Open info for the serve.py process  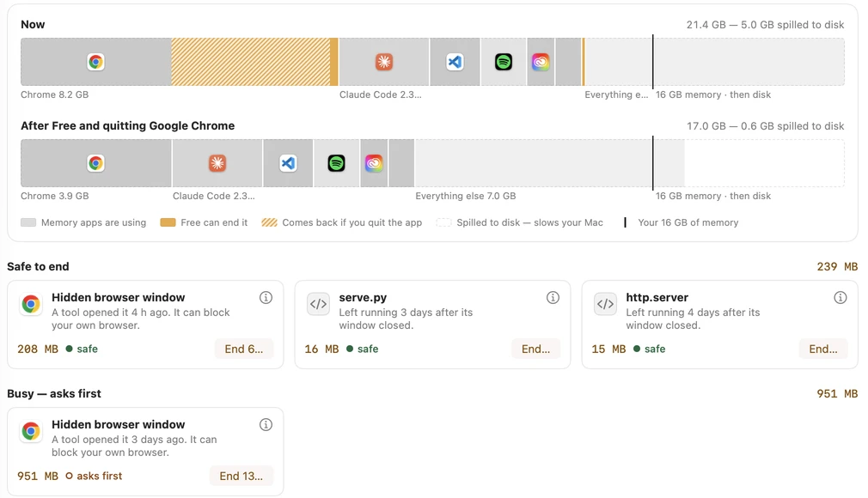(553, 298)
